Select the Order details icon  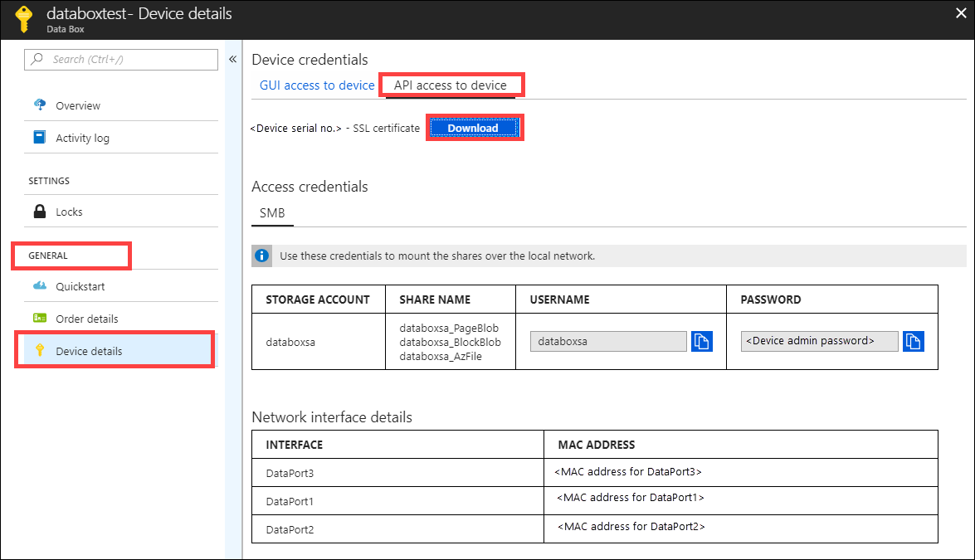coord(39,318)
